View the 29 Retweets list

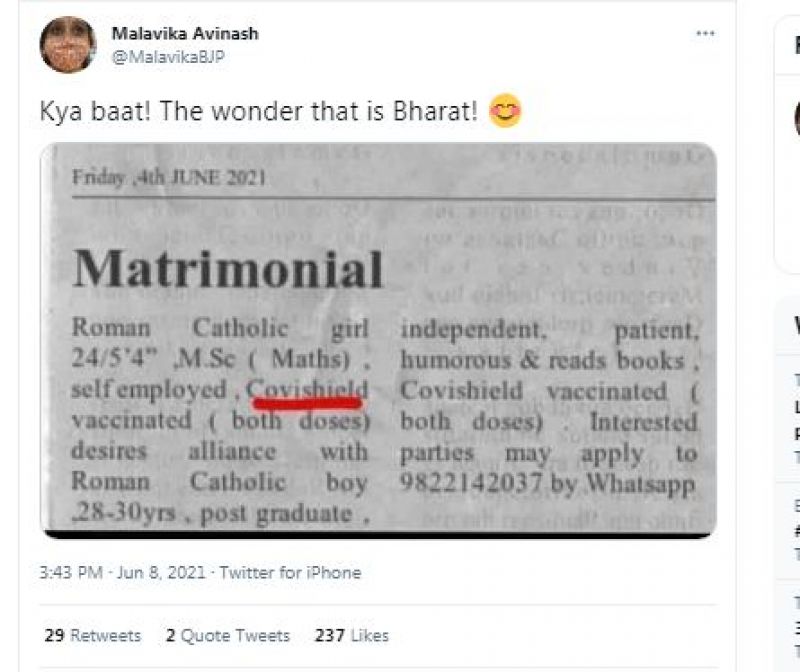(93, 635)
